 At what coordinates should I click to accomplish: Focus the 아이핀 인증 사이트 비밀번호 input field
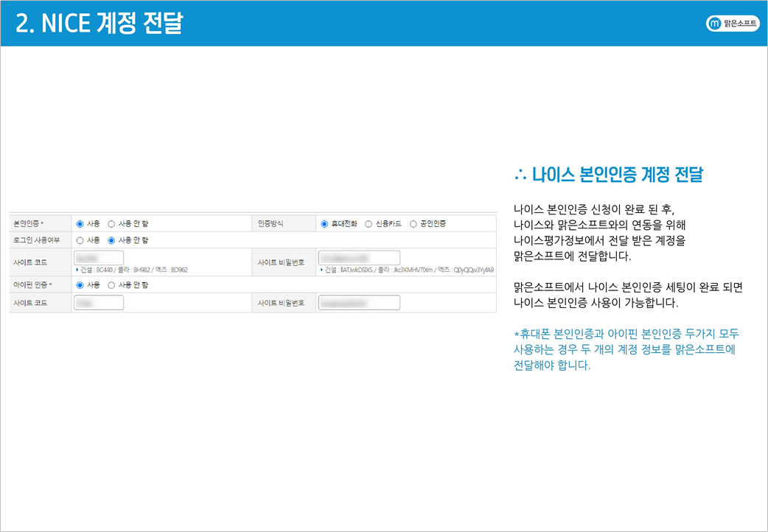pos(359,303)
